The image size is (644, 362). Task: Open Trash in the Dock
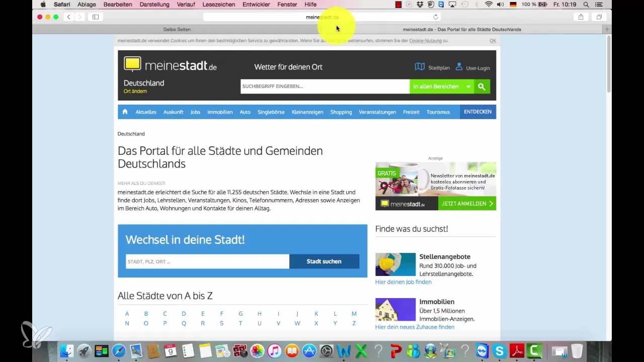[577, 350]
